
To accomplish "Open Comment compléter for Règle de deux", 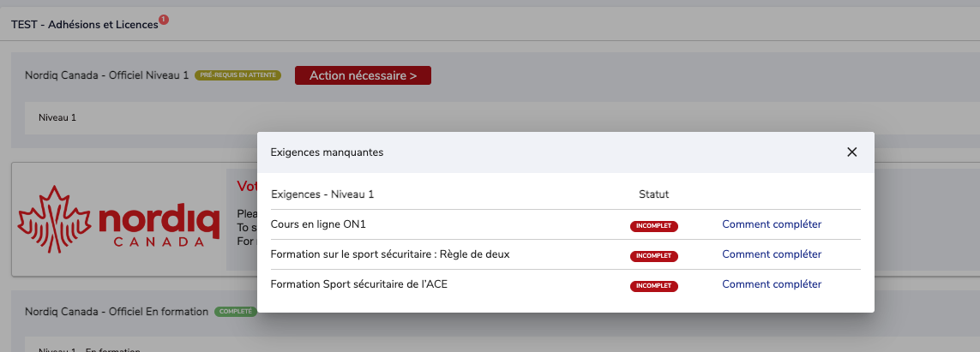I will pyautogui.click(x=772, y=254).
